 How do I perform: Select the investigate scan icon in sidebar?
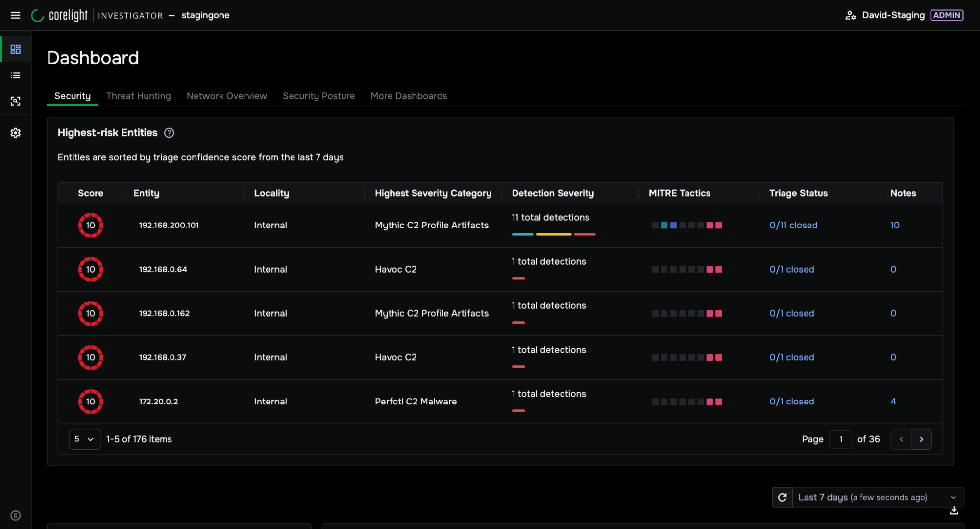tap(16, 101)
